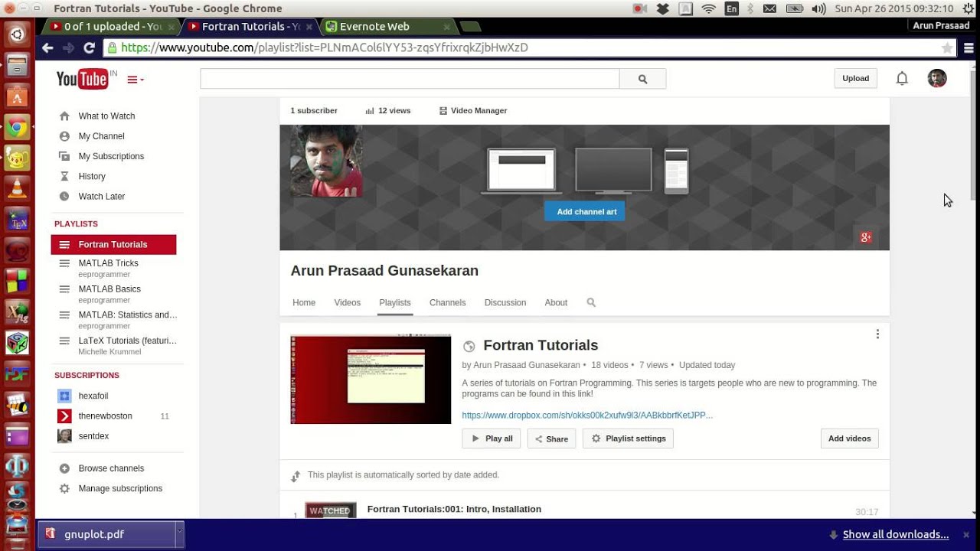Screen dimensions: 980x551
Task: Open MATLAB: Statistics playlist
Action: coord(127,315)
